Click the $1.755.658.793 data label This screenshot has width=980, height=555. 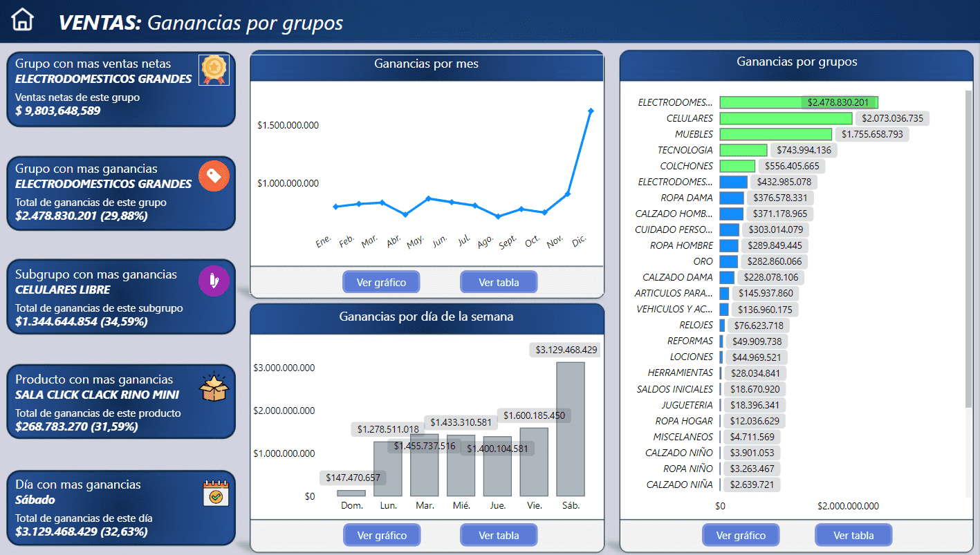(872, 134)
